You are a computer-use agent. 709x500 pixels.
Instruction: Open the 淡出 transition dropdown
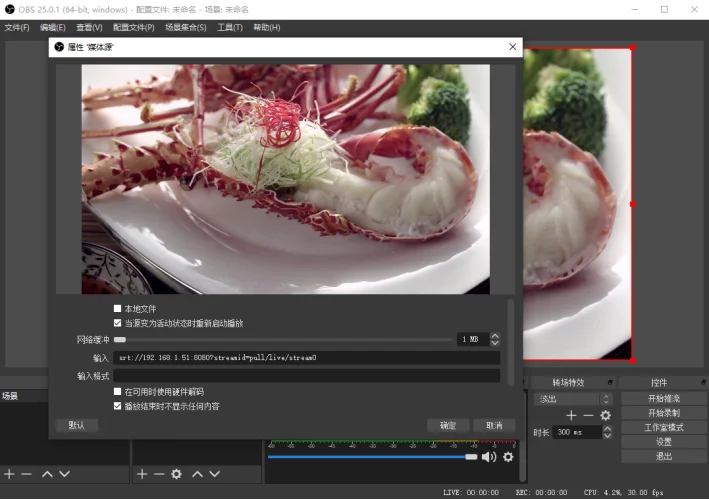point(573,399)
